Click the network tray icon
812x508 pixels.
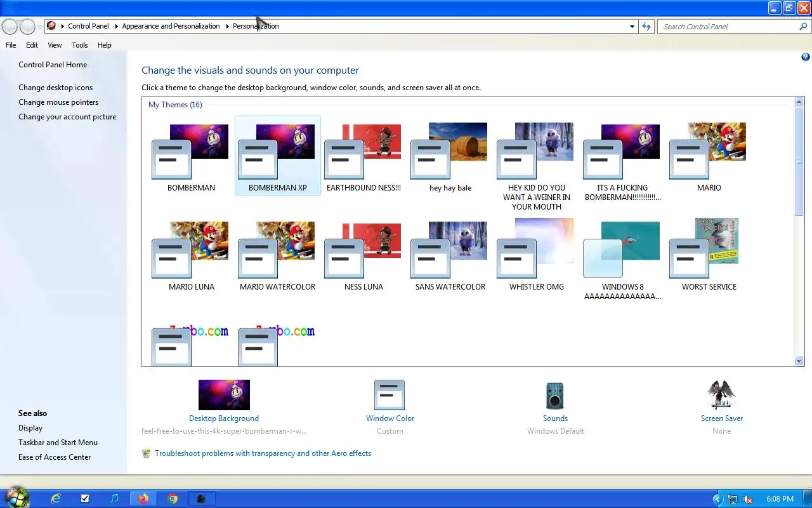tap(733, 499)
